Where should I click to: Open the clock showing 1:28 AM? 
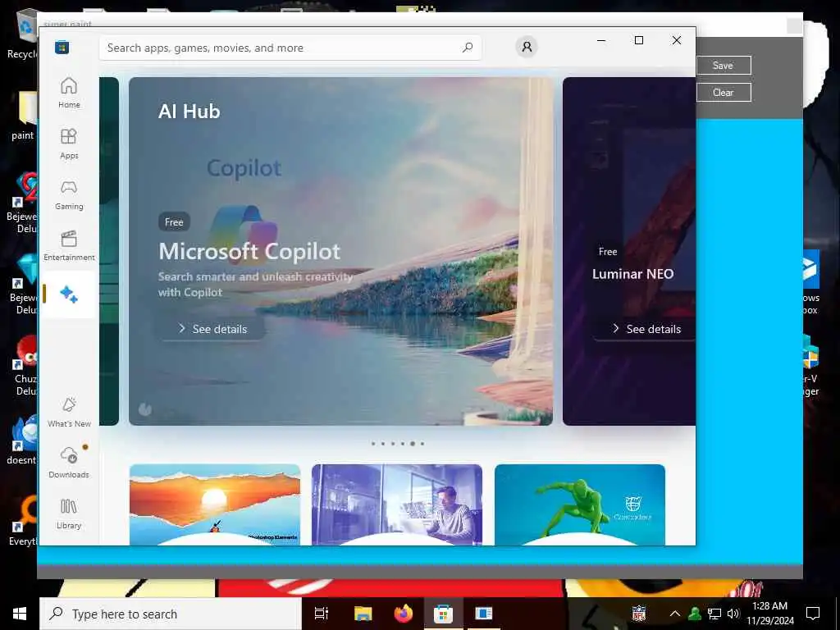coord(769,614)
